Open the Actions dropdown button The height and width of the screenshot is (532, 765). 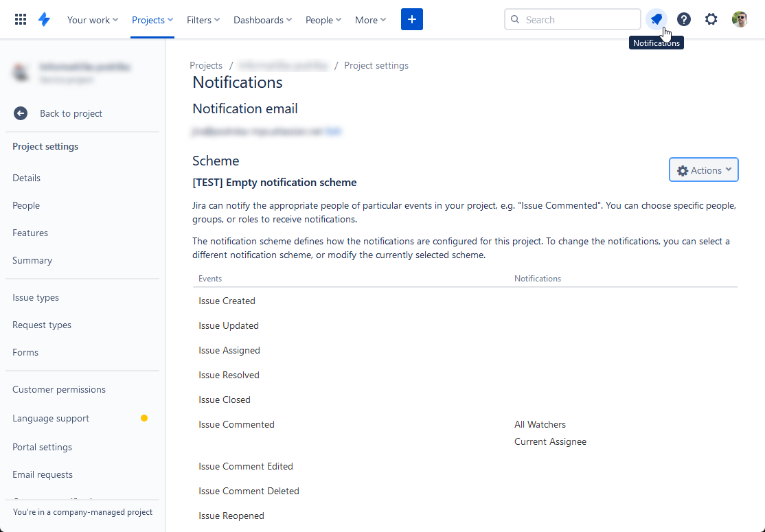pos(703,170)
